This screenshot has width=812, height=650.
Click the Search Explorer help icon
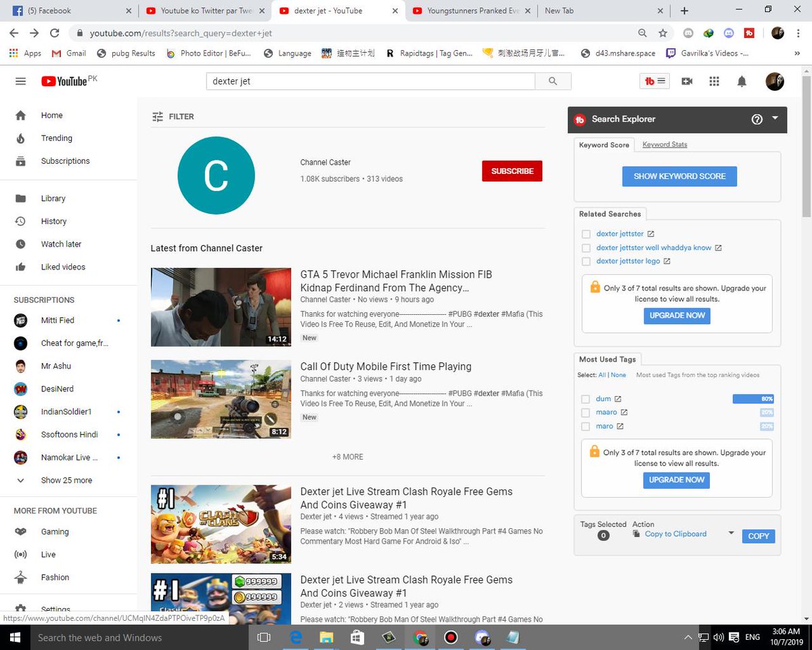[x=757, y=119]
